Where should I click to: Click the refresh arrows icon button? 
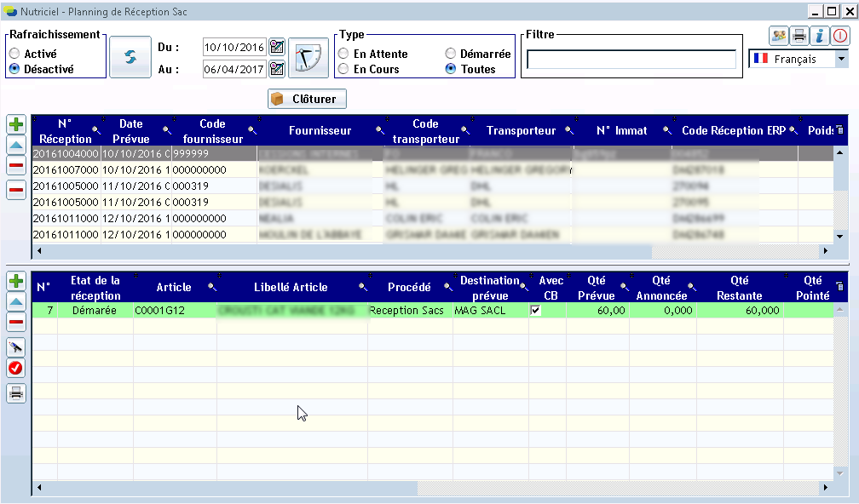[x=130, y=56]
